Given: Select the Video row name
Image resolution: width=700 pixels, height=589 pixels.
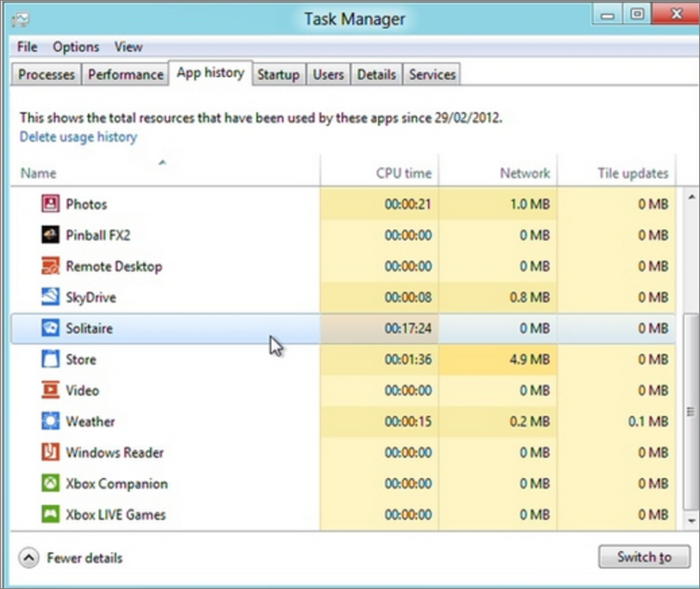Looking at the screenshot, I should (83, 390).
